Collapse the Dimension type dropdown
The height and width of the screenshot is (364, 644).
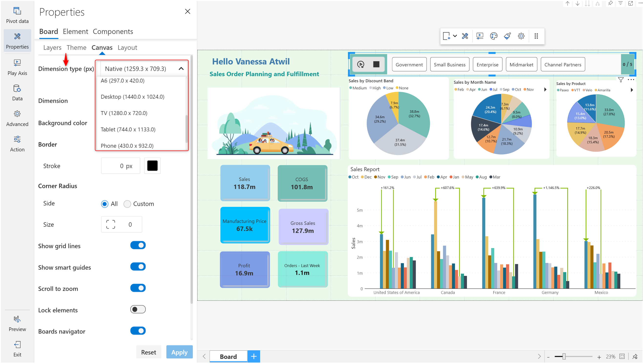(181, 69)
